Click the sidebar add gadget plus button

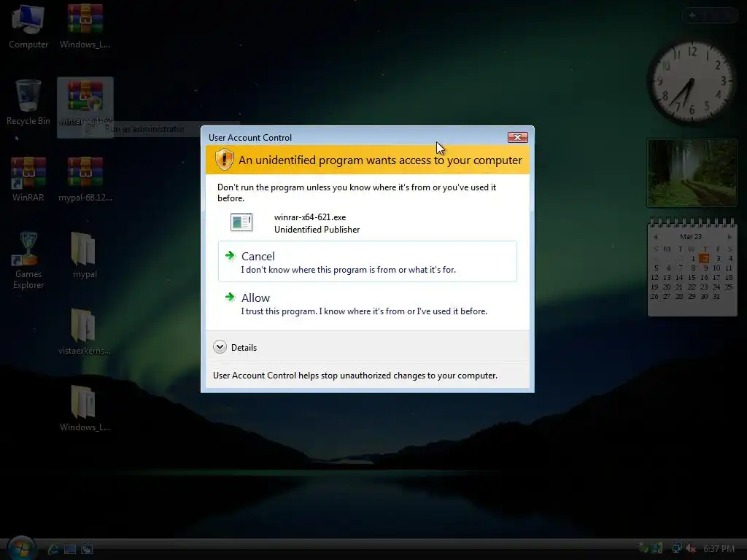click(693, 15)
